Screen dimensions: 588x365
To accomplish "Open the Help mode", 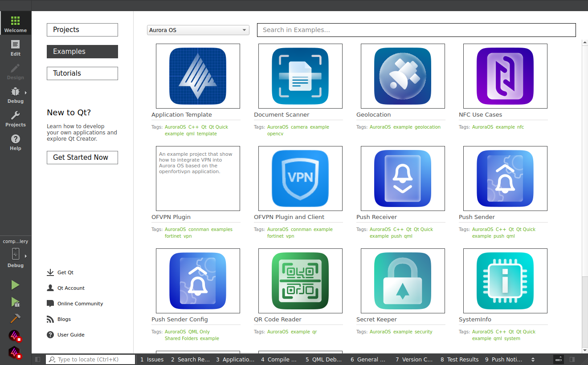I will [x=16, y=142].
